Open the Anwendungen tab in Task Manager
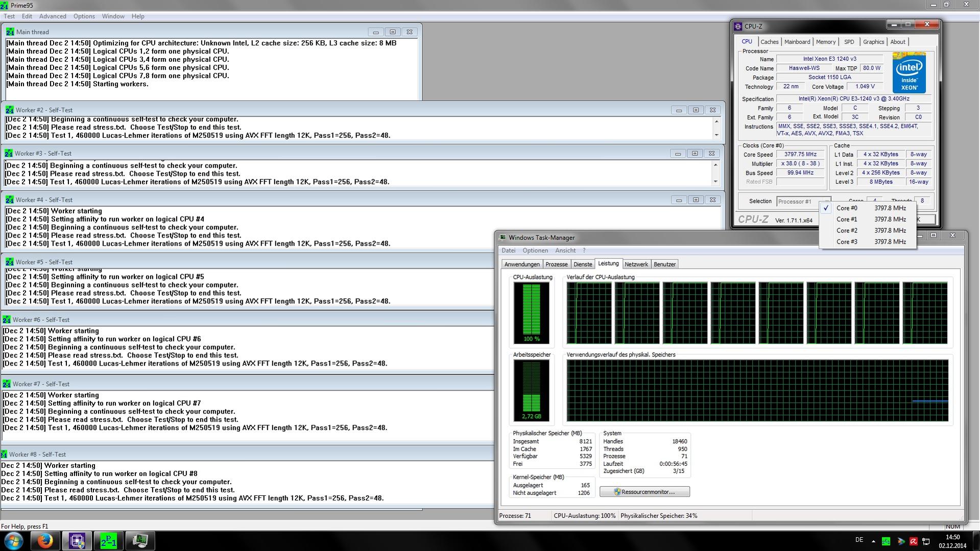Image resolution: width=980 pixels, height=551 pixels. point(521,265)
